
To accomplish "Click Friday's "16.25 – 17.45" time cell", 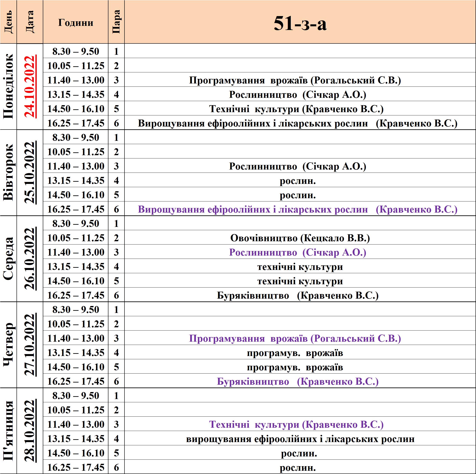I will point(76,467).
